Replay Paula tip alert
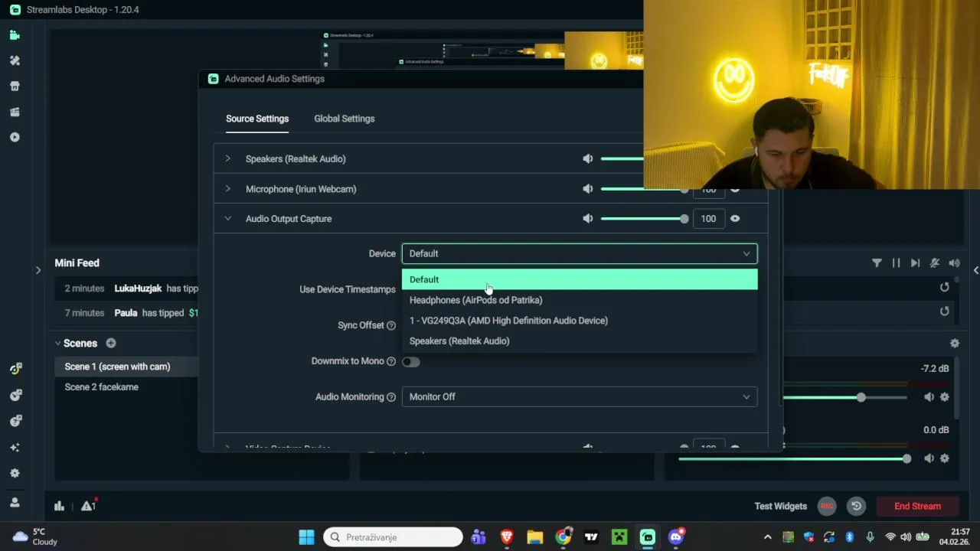The width and height of the screenshot is (980, 551). click(944, 311)
